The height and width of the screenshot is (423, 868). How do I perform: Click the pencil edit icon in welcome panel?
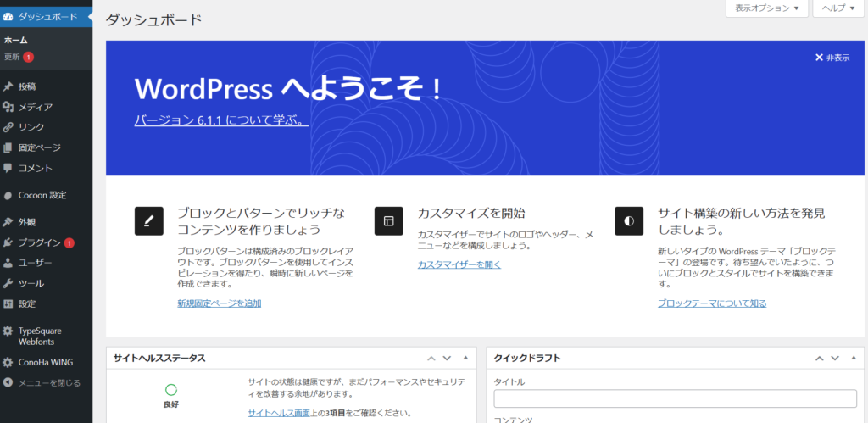(x=149, y=221)
